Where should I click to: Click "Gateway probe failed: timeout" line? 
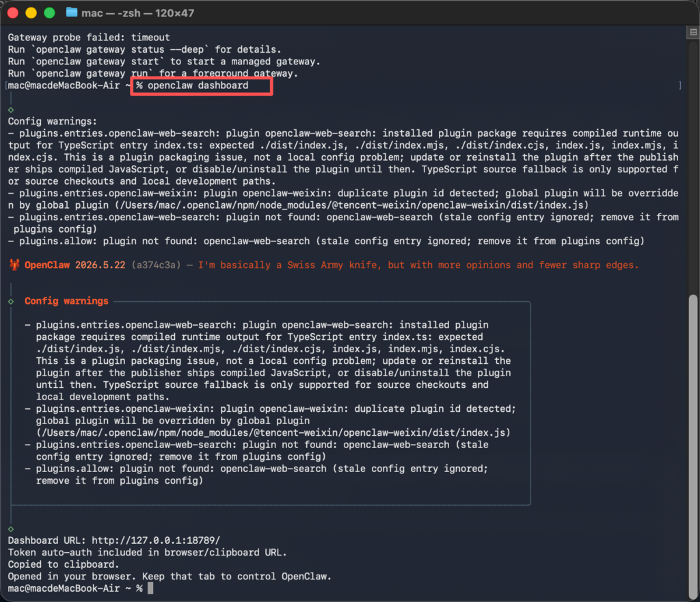coord(89,38)
